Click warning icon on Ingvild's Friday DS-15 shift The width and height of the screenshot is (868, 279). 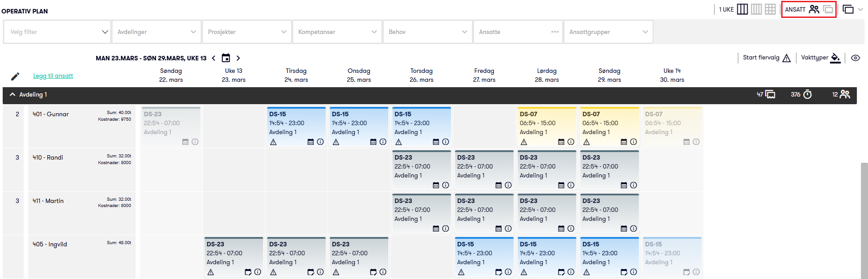click(x=461, y=272)
